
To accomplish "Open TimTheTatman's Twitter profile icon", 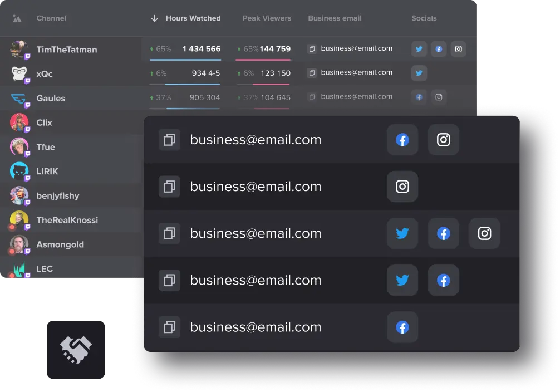I will (419, 49).
